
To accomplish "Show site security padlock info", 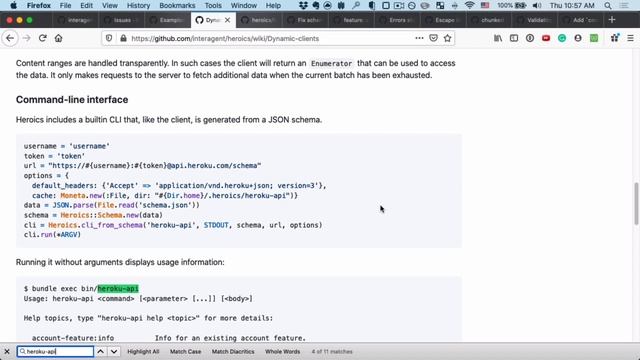I will tap(123, 38).
